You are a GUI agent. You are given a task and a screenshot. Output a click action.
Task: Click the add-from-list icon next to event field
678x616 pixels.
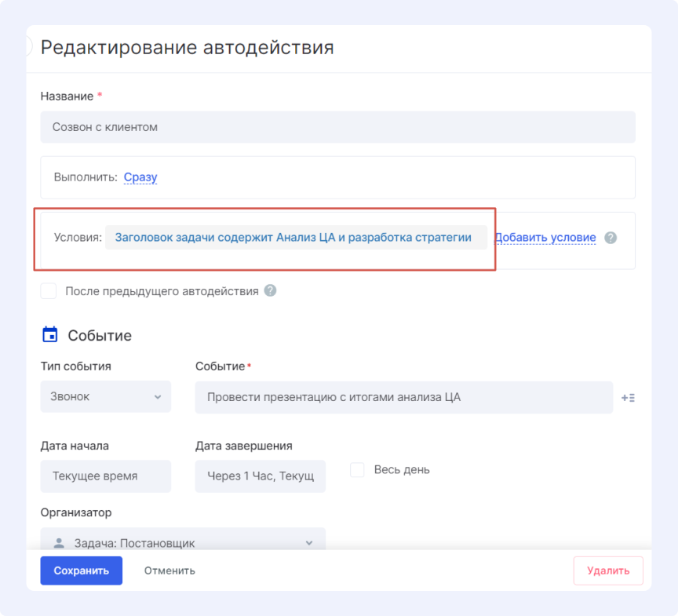(628, 397)
